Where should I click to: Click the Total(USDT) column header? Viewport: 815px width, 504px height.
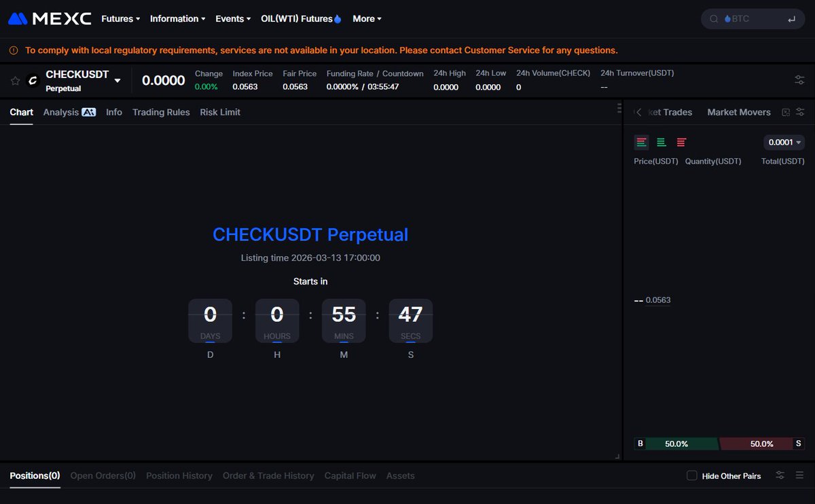coord(783,161)
